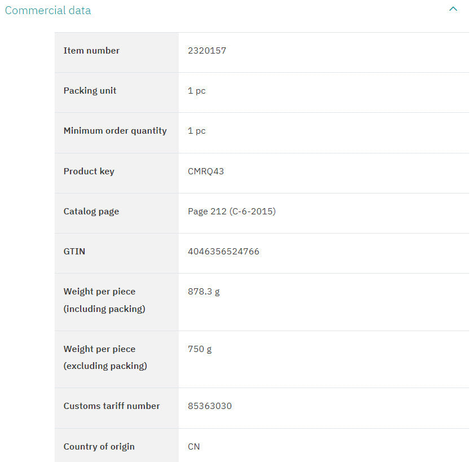
Task: Click the Packing unit value 1 pc
Action: click(x=197, y=91)
